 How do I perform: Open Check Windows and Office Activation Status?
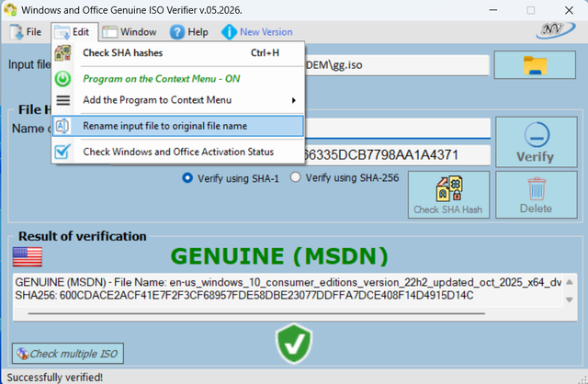click(x=178, y=152)
